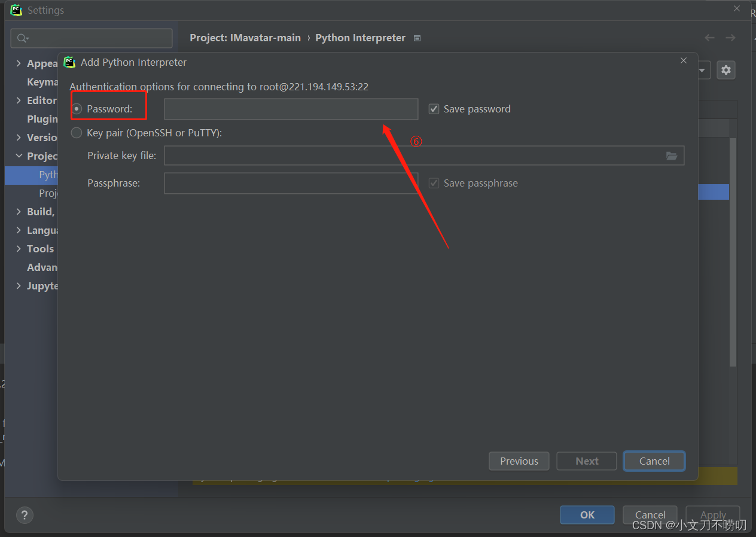
Task: Toggle the Save passphrase checkbox
Action: coord(434,183)
